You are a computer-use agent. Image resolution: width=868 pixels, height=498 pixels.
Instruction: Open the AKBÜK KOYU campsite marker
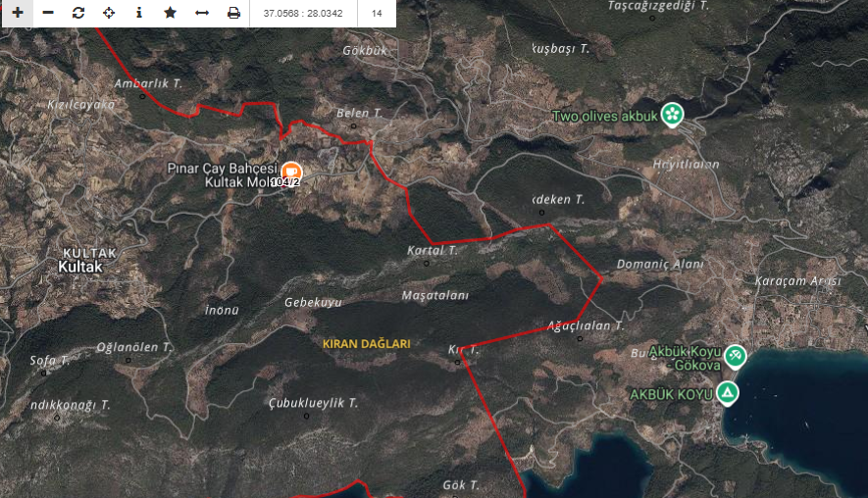[727, 394]
